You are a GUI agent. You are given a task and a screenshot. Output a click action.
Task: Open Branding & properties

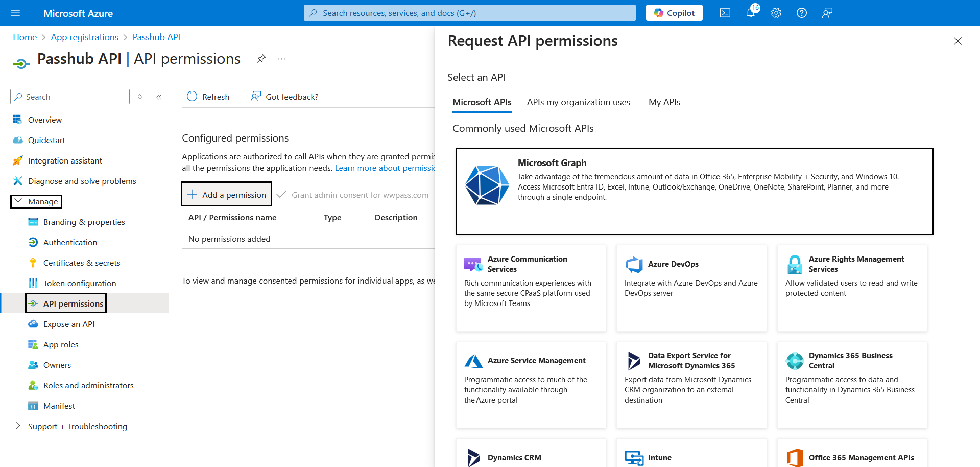click(84, 222)
